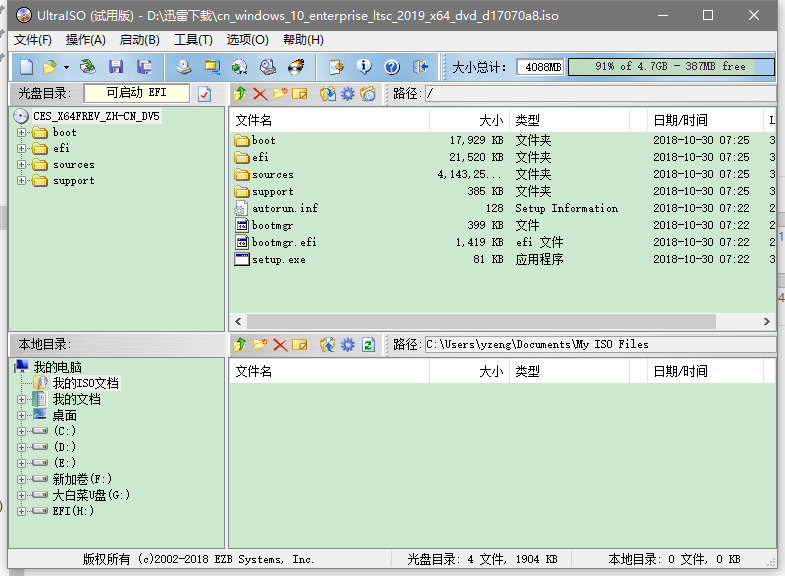Create new folder in image pane
The height and width of the screenshot is (576, 785).
[x=280, y=94]
